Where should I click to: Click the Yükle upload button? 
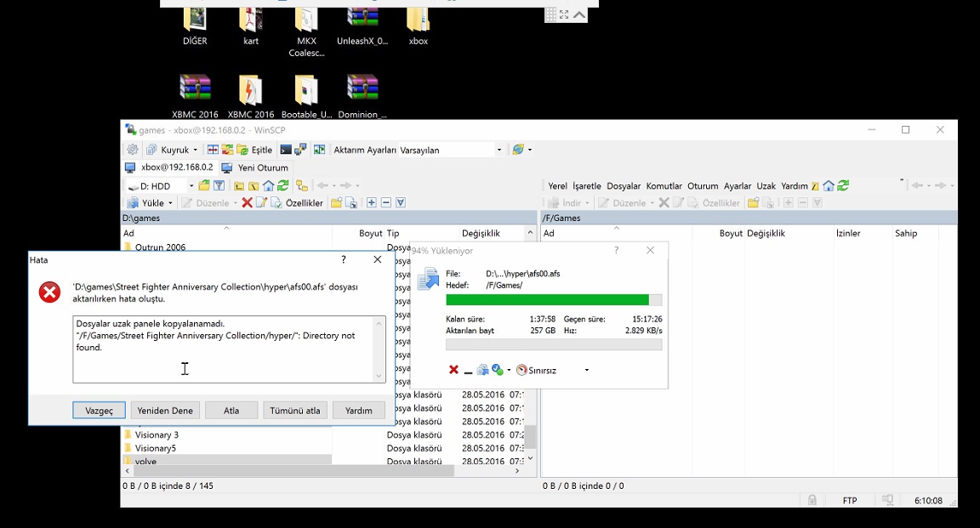[145, 202]
